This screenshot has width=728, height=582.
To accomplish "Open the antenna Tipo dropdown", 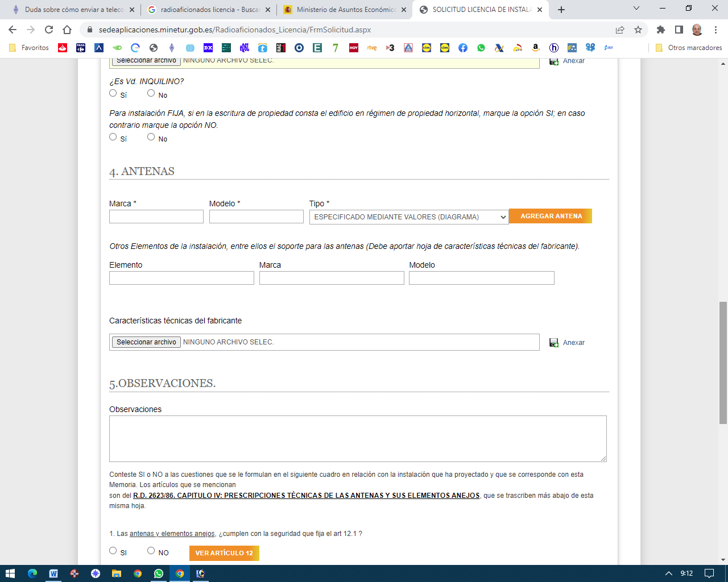I will (409, 217).
